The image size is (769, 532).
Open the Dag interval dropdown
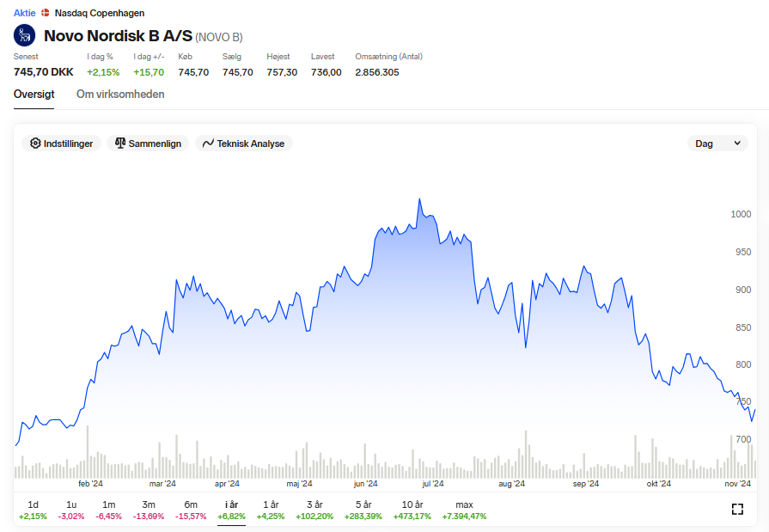(x=717, y=144)
